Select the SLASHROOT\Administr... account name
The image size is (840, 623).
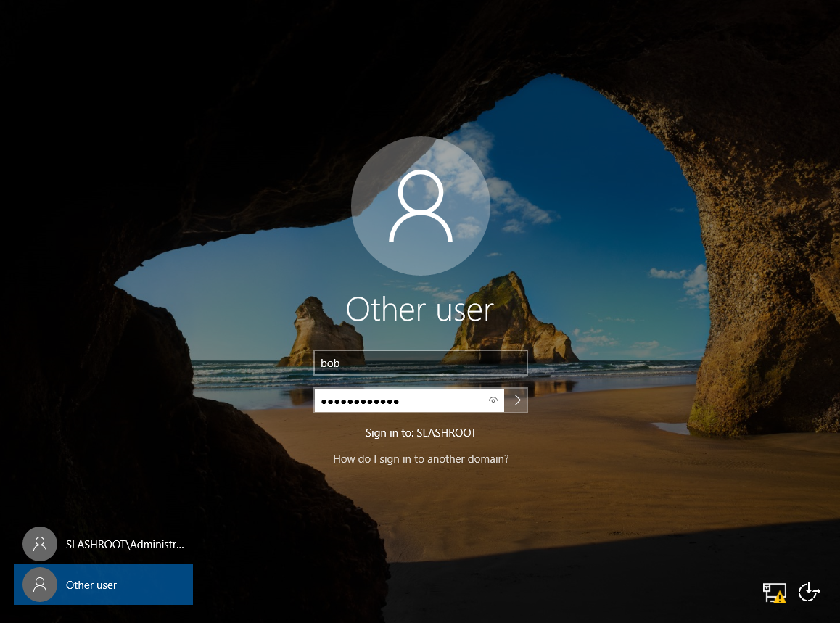(x=125, y=544)
